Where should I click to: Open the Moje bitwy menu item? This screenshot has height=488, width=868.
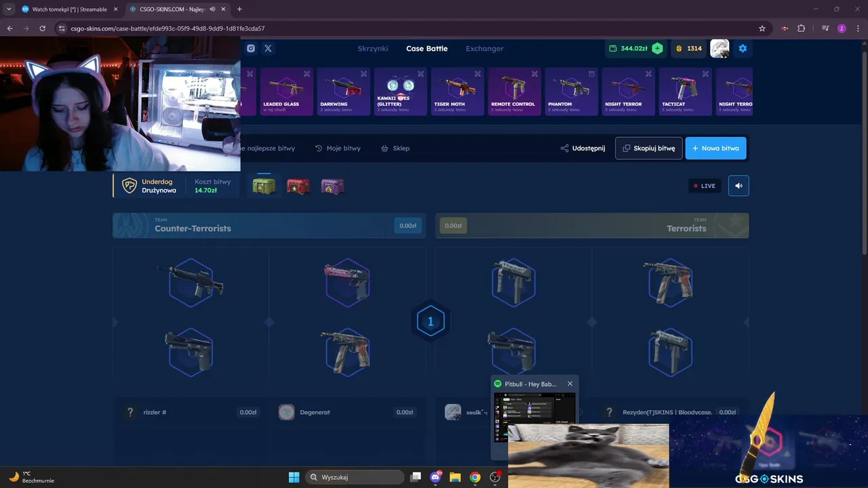[338, 148]
